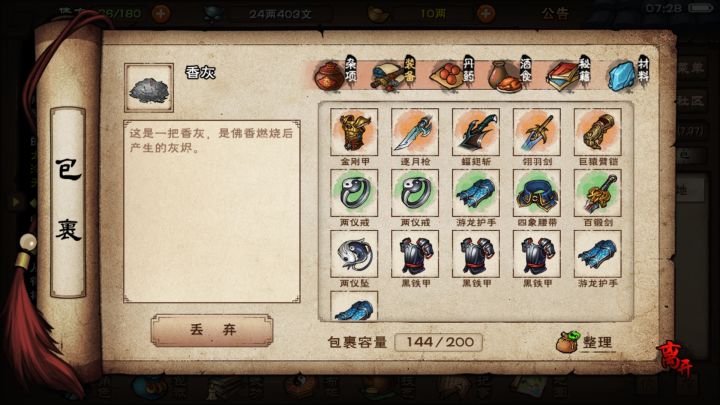Click the red 离开 leave button

675,358
